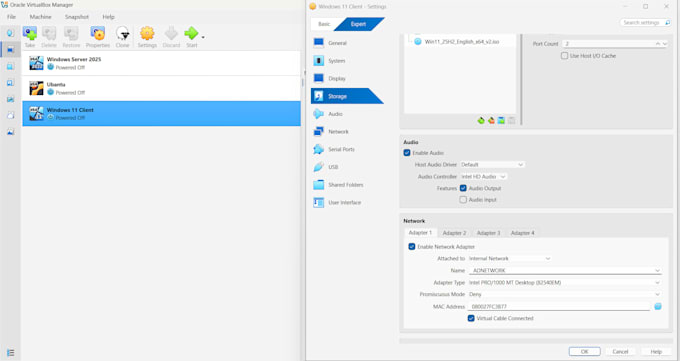Toggle the Virtual Cable Connected checkbox

click(x=471, y=318)
